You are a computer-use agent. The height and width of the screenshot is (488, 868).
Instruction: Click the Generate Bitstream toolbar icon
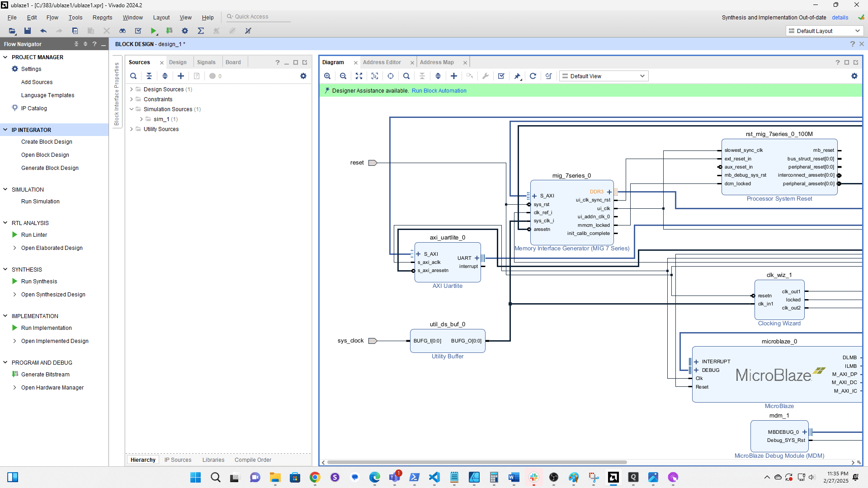(169, 31)
